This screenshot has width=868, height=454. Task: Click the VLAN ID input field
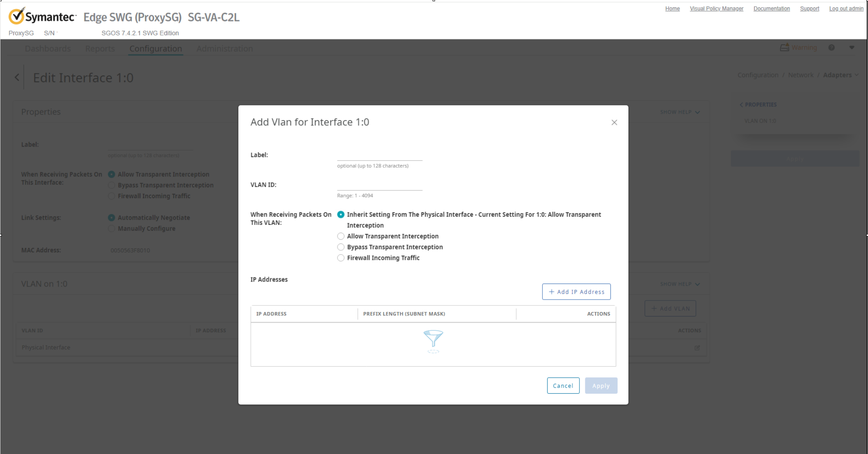point(379,185)
